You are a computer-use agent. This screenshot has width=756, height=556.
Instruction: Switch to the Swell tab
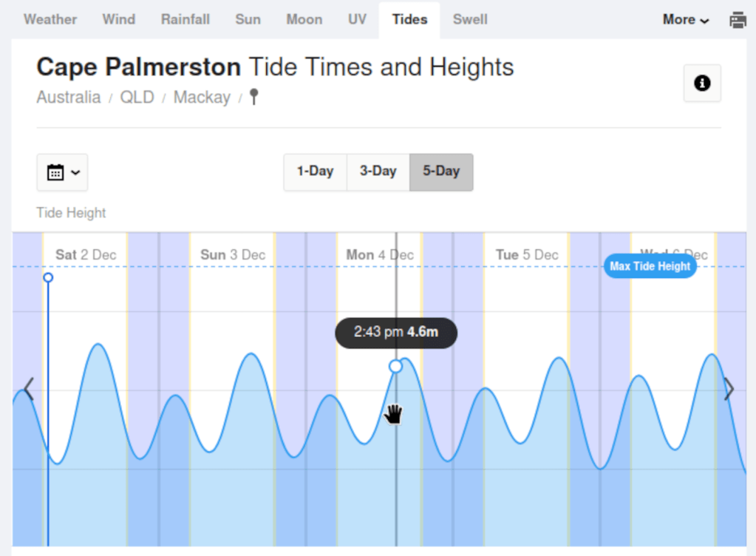coord(470,19)
